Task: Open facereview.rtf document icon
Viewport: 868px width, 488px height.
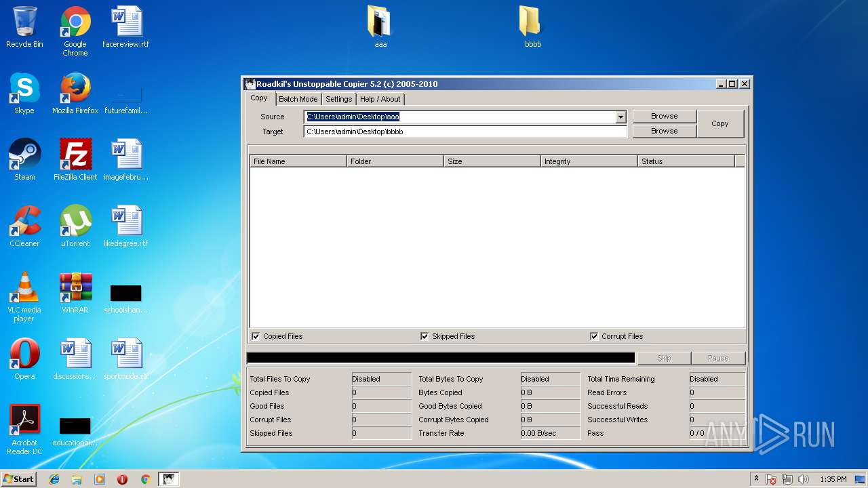Action: point(126,27)
